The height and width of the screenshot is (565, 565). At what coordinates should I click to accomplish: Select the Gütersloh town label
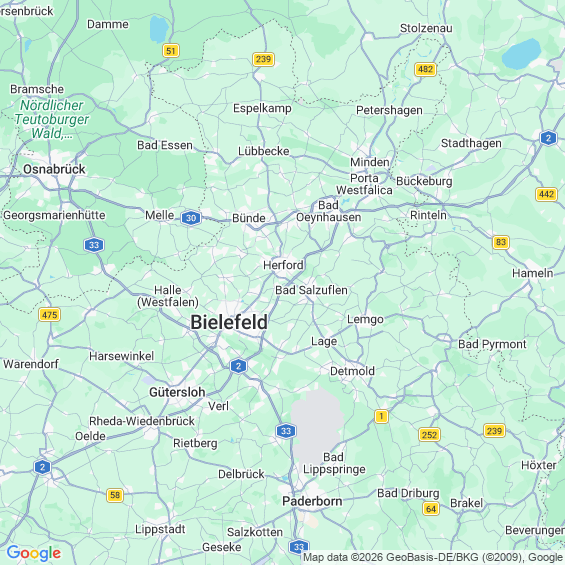177,392
